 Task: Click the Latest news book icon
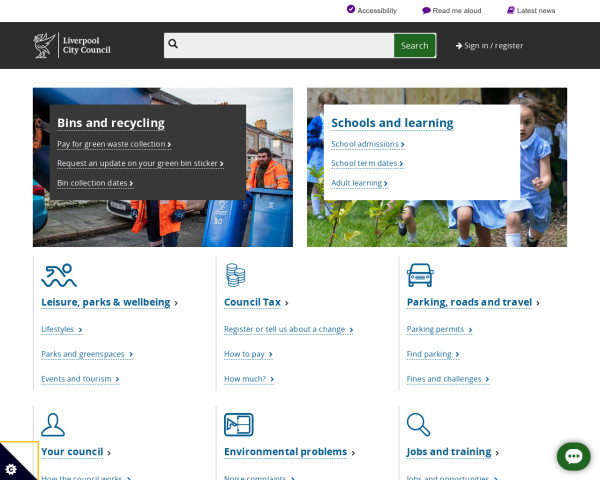(510, 10)
